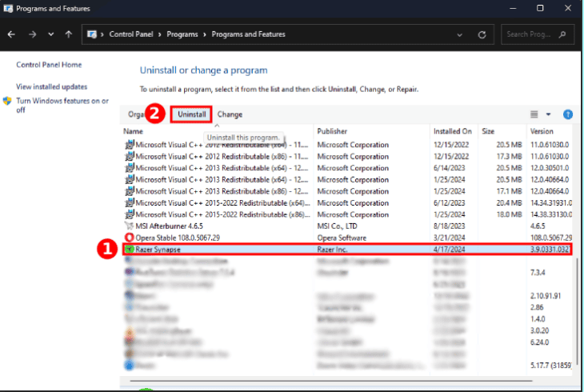
Task: Click version 3.9.0331.032 cell
Action: tap(550, 250)
